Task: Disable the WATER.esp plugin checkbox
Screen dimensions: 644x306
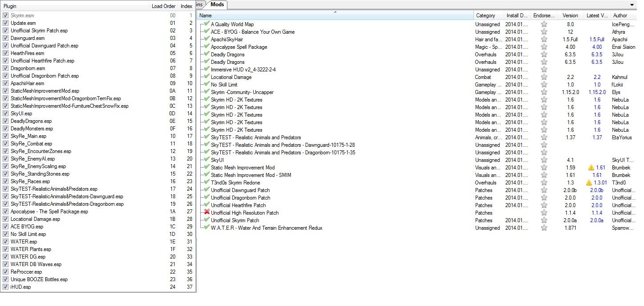Action: coord(5,242)
